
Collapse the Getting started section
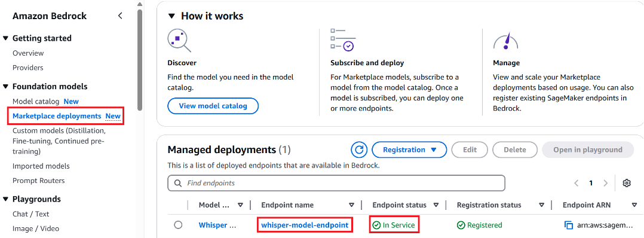pos(5,38)
